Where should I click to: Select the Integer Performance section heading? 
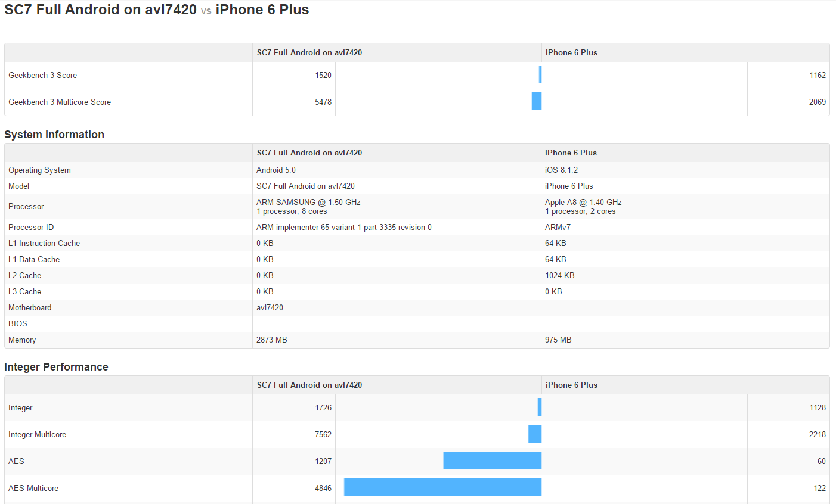point(56,367)
